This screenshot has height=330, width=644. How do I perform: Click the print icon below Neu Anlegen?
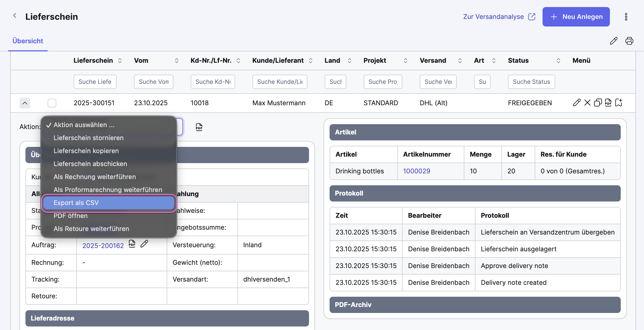click(x=629, y=41)
